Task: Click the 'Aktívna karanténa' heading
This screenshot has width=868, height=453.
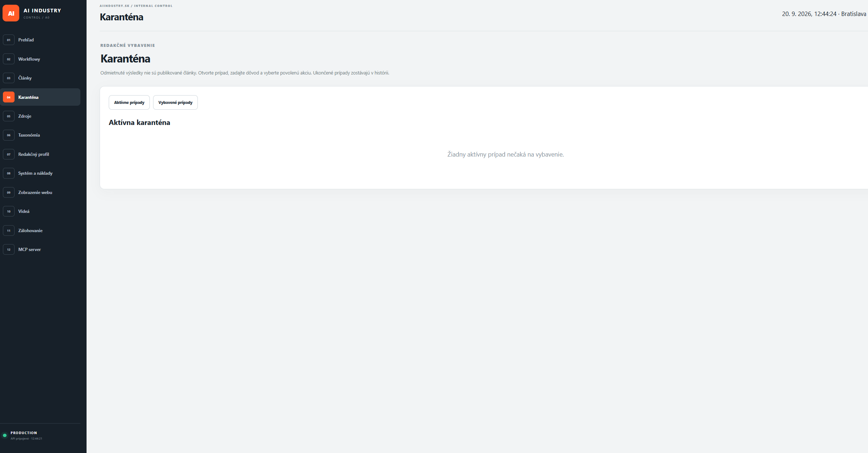Action: pyautogui.click(x=139, y=122)
